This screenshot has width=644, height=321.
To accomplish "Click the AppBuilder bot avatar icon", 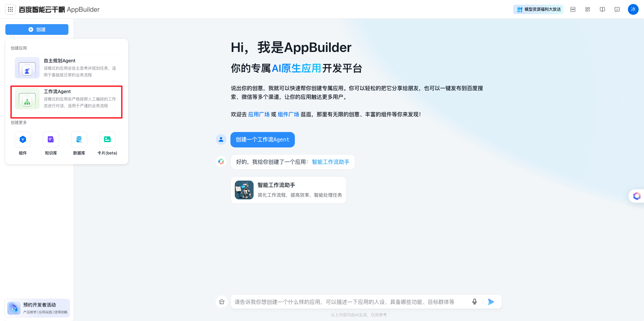I will tap(221, 162).
